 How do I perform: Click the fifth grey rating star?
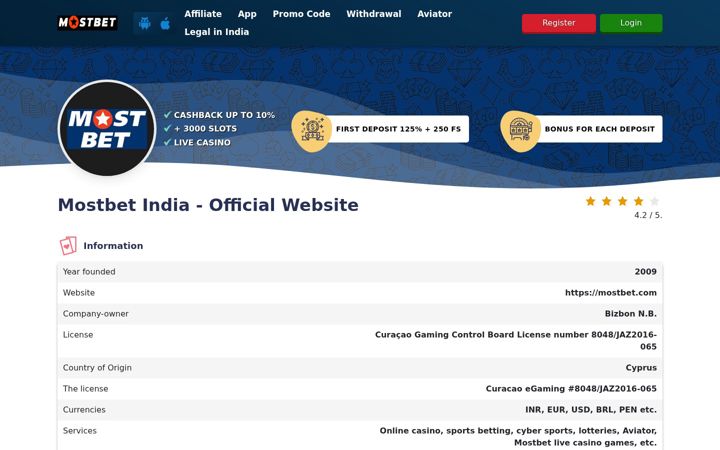pyautogui.click(x=655, y=201)
